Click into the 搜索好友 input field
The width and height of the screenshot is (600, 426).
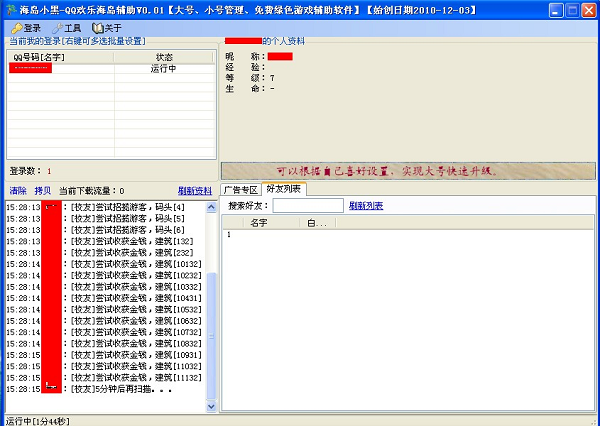tap(308, 206)
